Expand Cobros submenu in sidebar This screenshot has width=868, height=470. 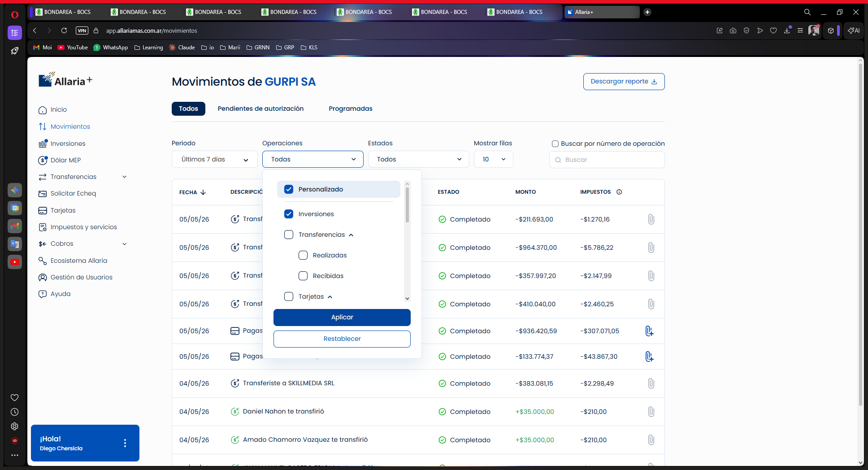125,244
